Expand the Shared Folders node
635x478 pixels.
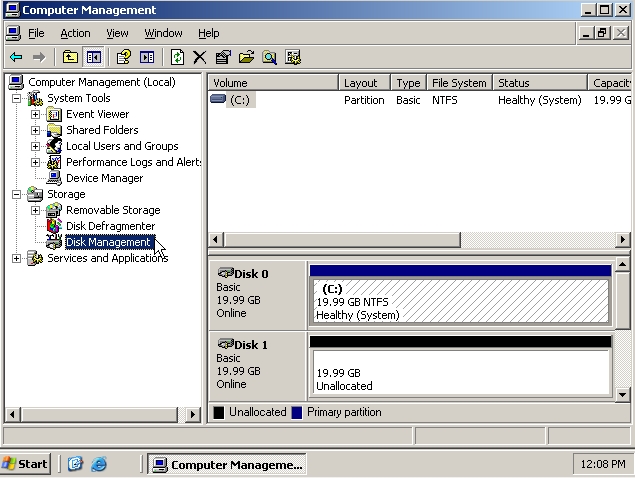(x=35, y=130)
